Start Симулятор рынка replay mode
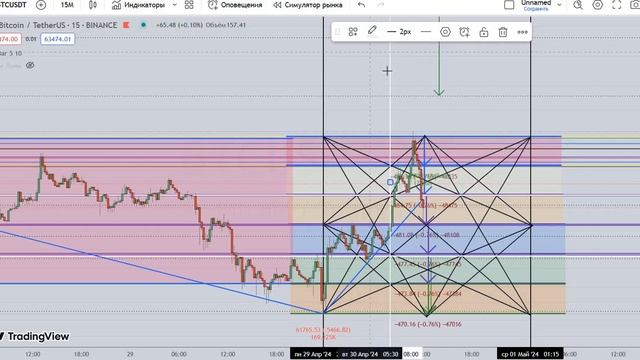The image size is (640, 360). point(308,5)
